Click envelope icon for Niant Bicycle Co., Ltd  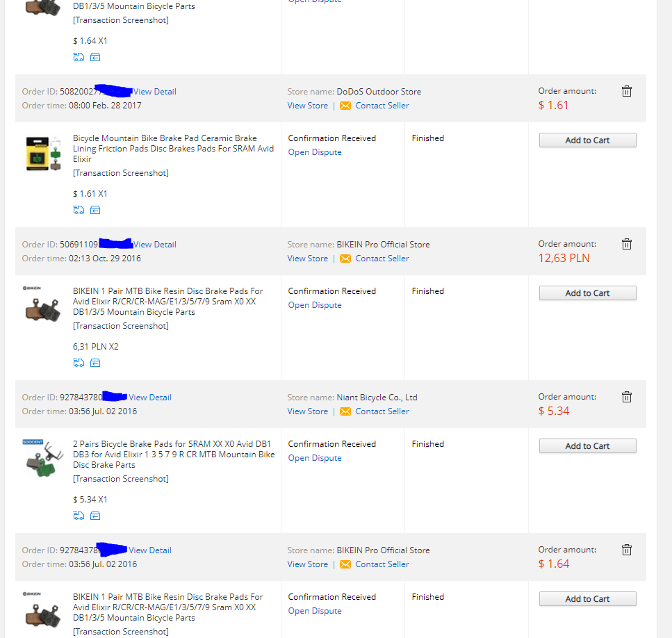[345, 411]
